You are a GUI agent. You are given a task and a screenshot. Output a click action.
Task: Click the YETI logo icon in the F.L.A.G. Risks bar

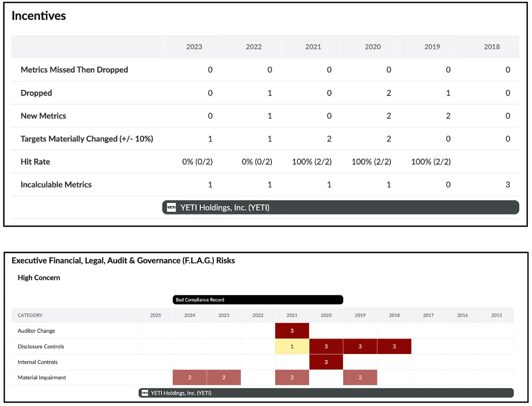(x=145, y=393)
